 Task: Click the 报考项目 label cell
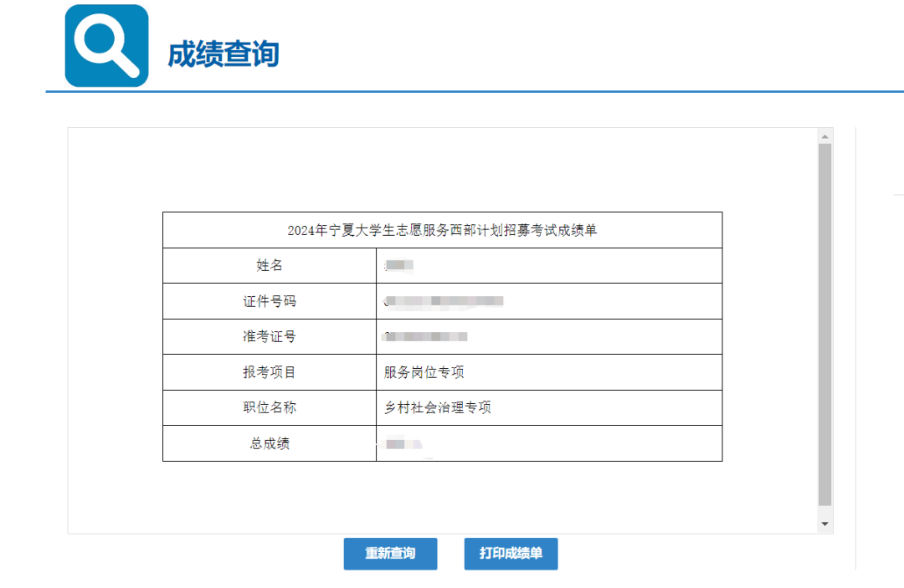click(x=270, y=372)
